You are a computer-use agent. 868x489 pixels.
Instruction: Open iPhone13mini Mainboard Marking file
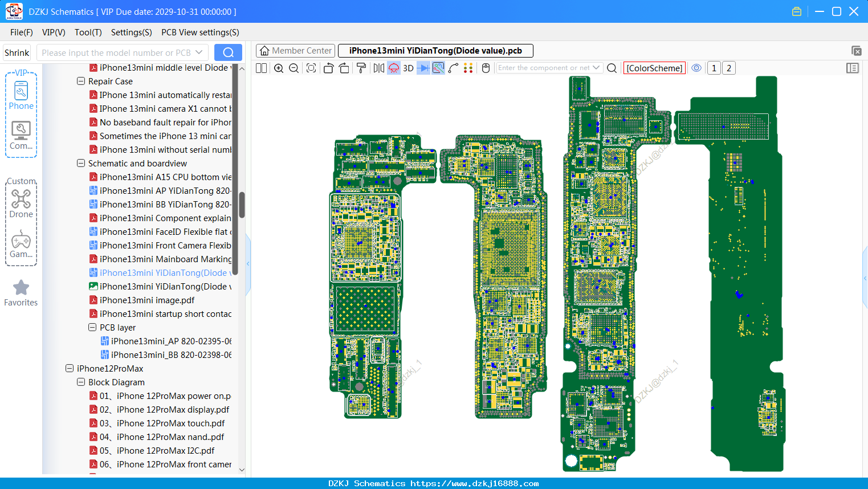click(x=160, y=259)
